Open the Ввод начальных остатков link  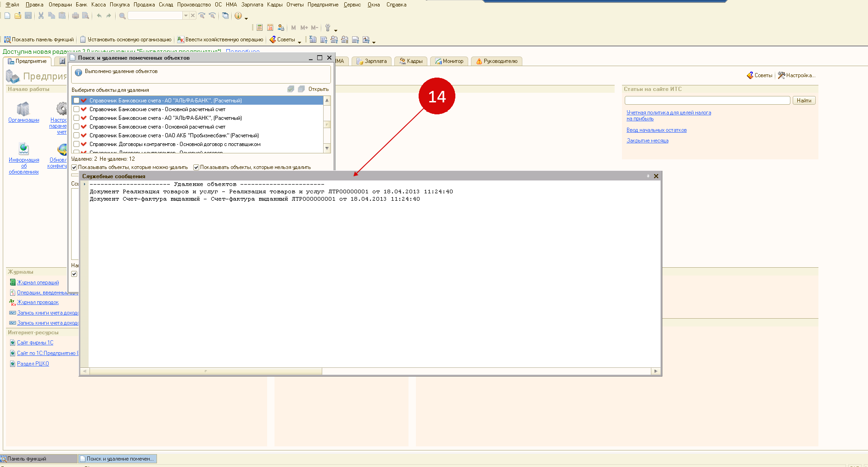pos(656,130)
